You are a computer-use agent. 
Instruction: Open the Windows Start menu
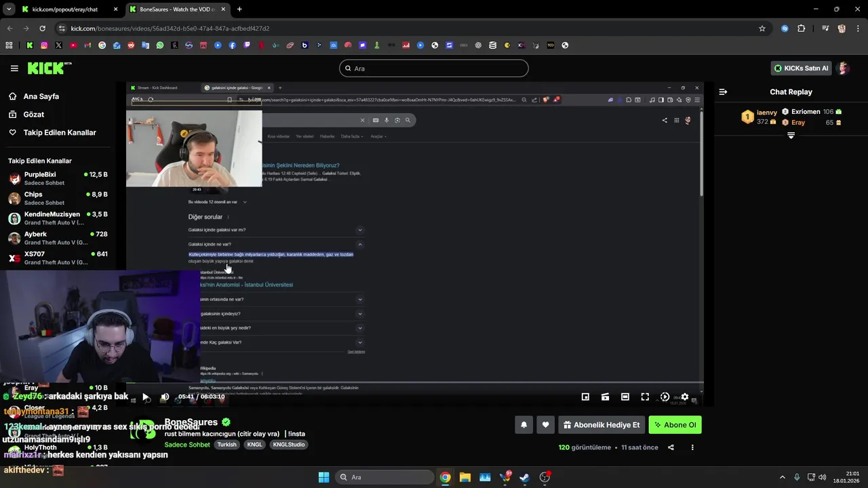coord(323,477)
